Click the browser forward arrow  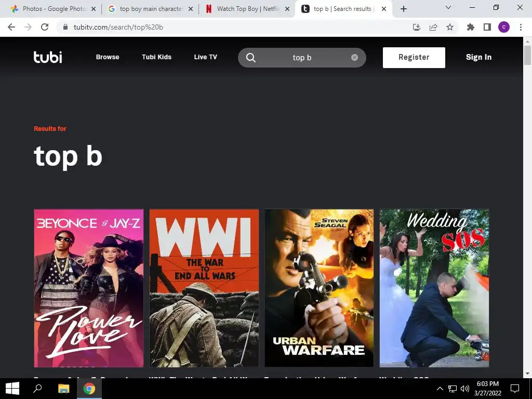(28, 27)
